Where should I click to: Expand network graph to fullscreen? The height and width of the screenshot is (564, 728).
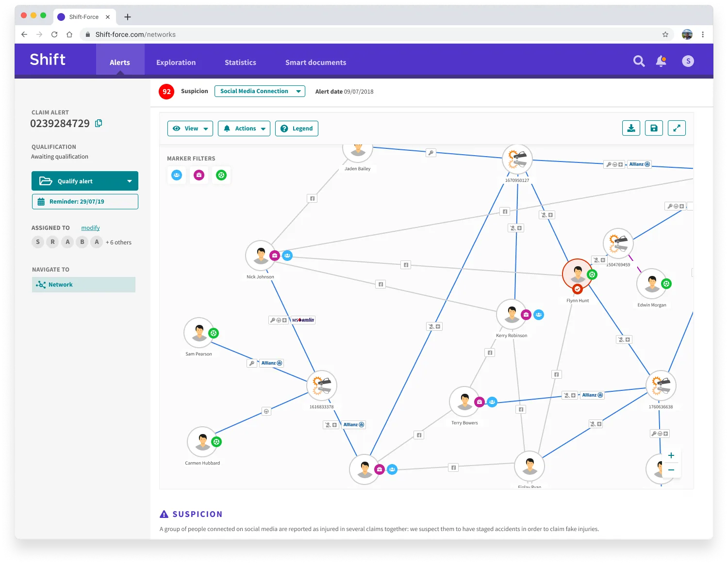pos(677,128)
